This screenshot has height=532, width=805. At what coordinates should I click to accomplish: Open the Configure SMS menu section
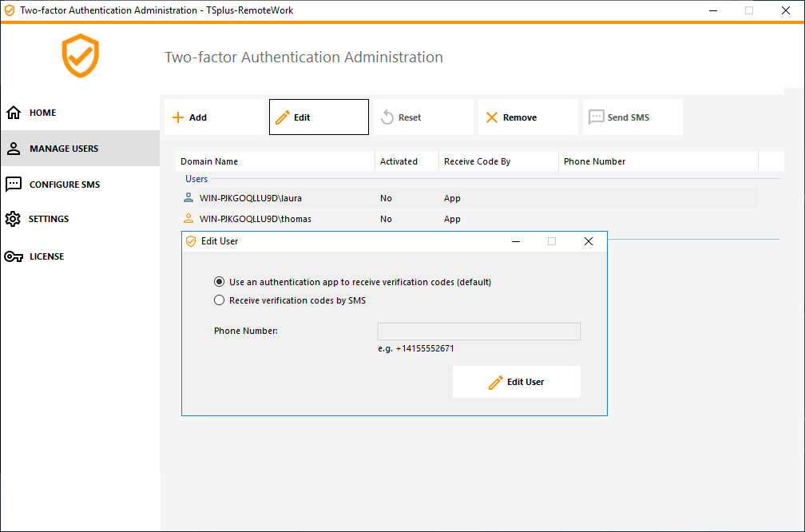tap(64, 185)
